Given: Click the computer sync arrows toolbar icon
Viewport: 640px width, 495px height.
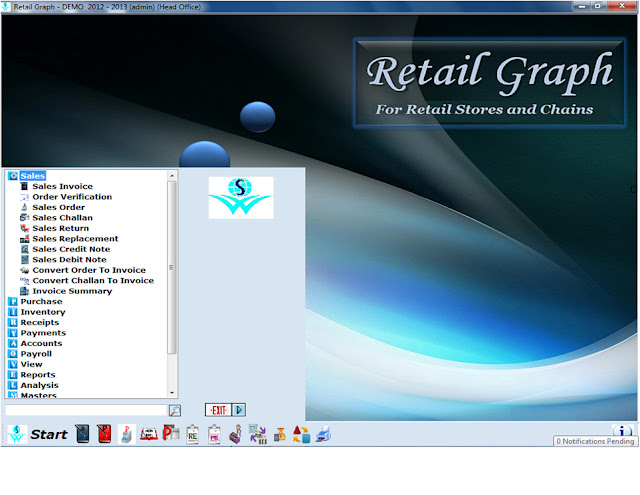Looking at the screenshot, I should (258, 434).
